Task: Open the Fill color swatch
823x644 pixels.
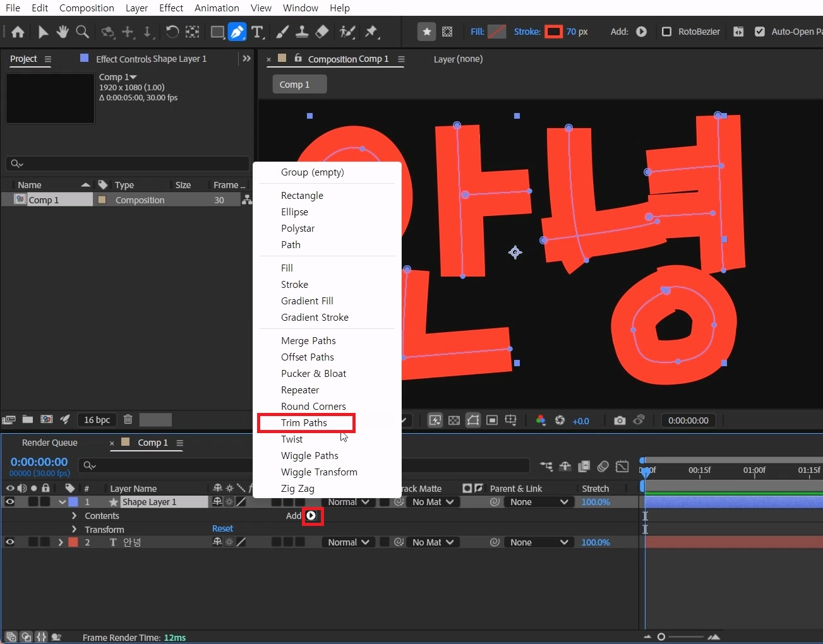Action: [x=497, y=32]
